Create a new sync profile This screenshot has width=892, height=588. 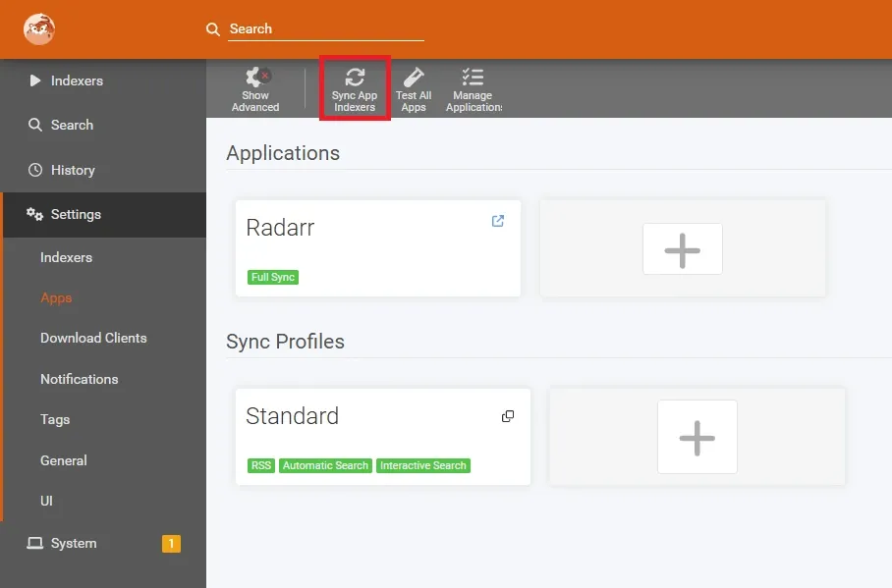[697, 437]
